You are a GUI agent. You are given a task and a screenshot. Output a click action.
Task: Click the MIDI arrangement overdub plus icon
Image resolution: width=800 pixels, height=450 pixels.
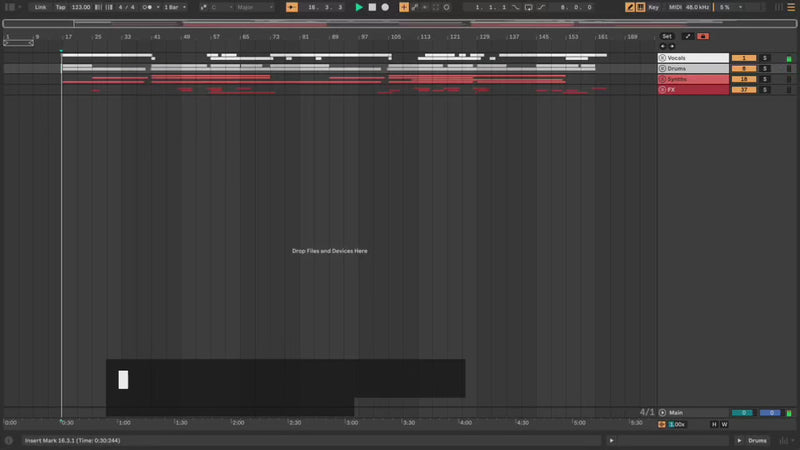pos(404,7)
